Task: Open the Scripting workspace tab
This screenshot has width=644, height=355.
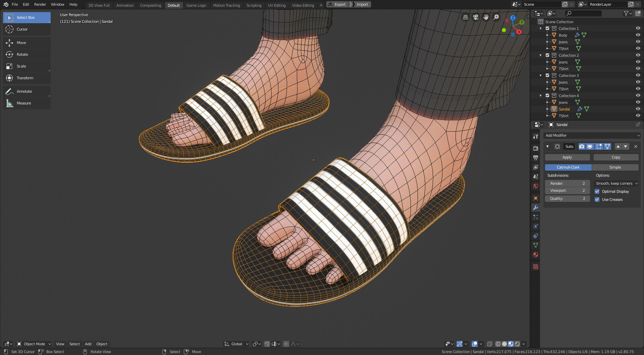Action: click(x=254, y=5)
